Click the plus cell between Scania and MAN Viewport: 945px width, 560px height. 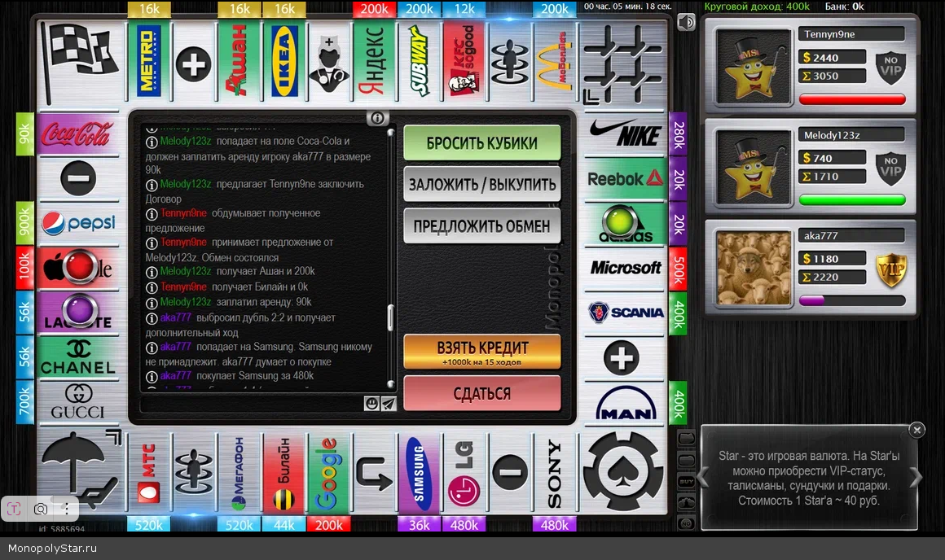pyautogui.click(x=625, y=357)
